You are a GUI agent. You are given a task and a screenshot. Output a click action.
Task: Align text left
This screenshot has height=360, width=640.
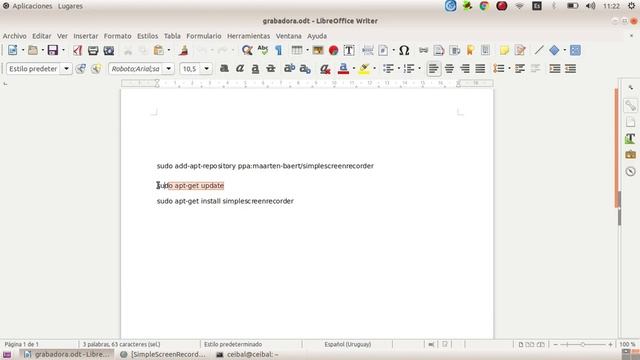coord(433,69)
